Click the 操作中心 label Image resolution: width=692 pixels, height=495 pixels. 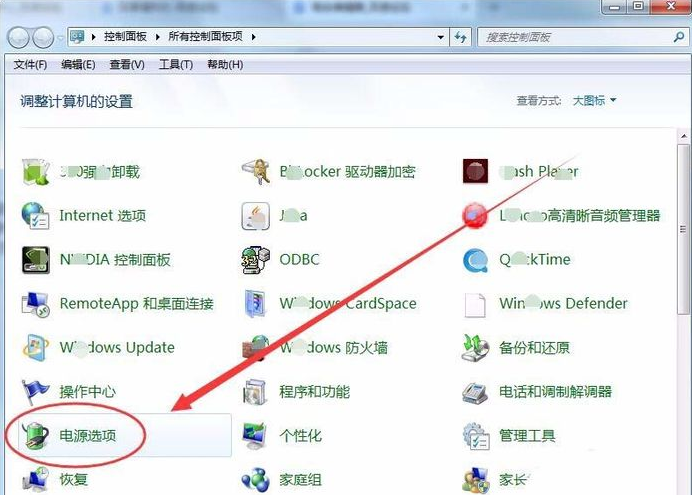point(88,392)
